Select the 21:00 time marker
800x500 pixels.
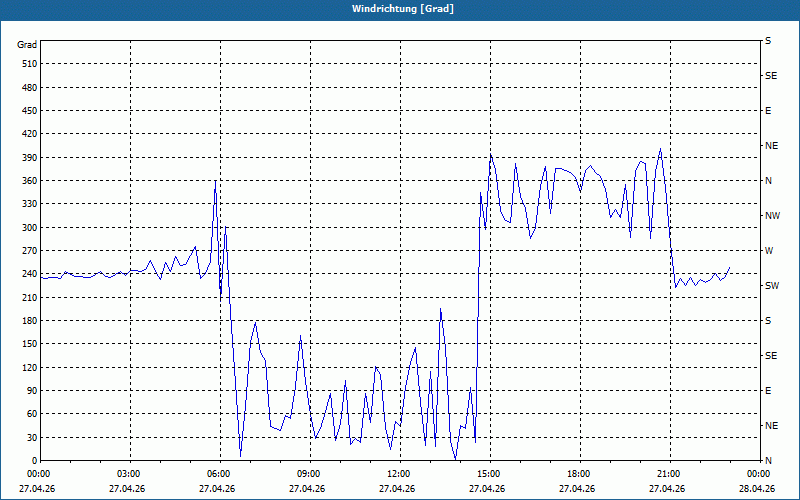(x=668, y=474)
